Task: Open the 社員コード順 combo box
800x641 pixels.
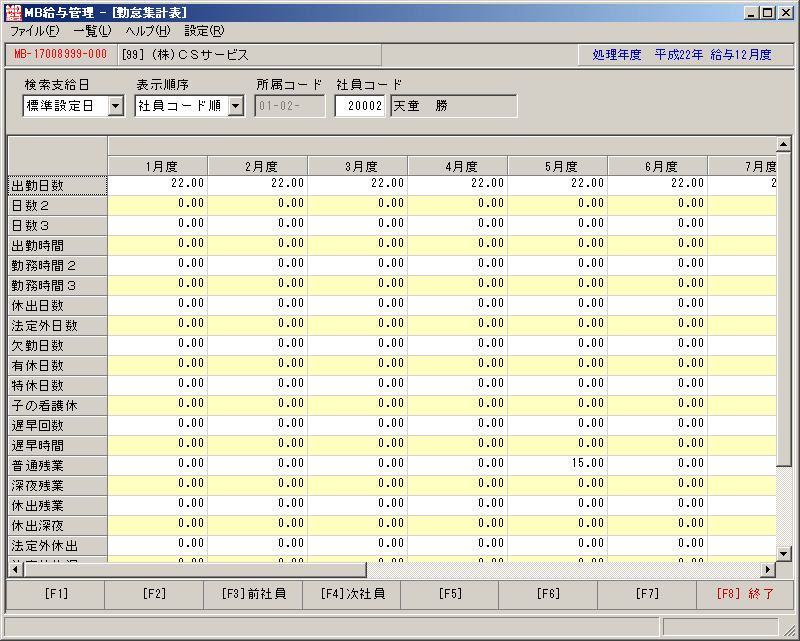Action: pyautogui.click(x=189, y=106)
